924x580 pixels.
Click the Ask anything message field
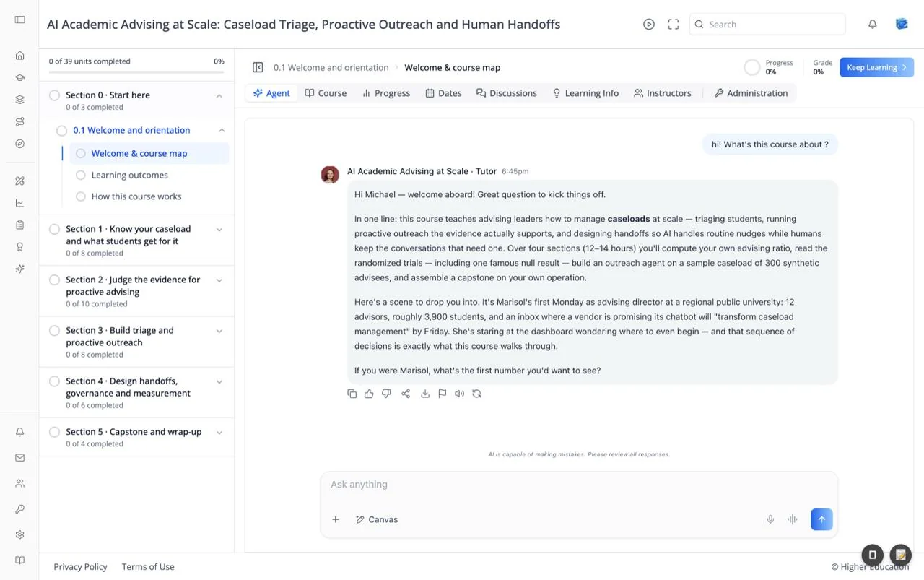click(579, 485)
